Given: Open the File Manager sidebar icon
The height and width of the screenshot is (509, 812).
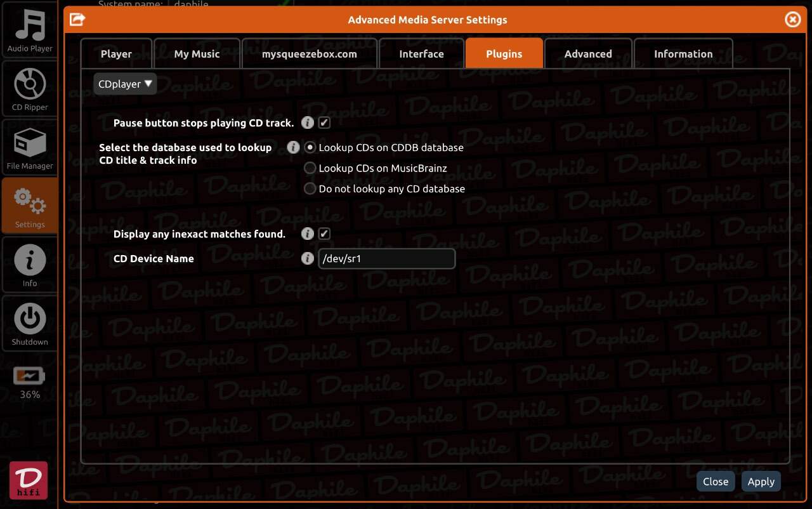Looking at the screenshot, I should tap(30, 147).
